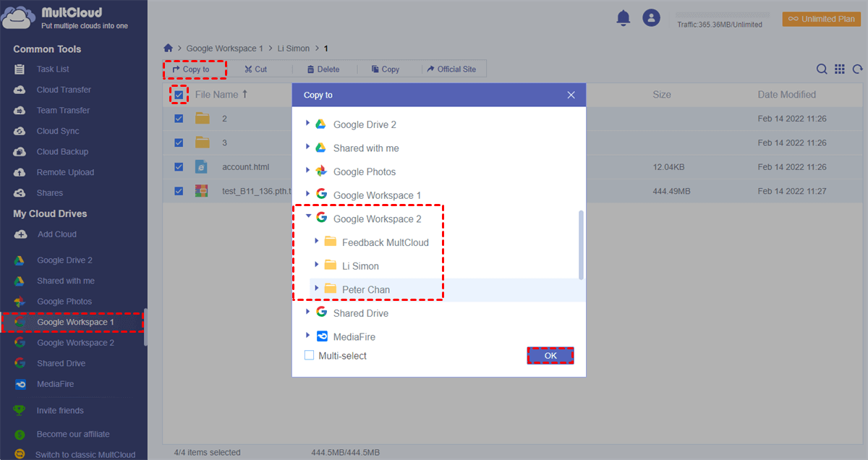Open Cloud Sync tool

pos(58,131)
